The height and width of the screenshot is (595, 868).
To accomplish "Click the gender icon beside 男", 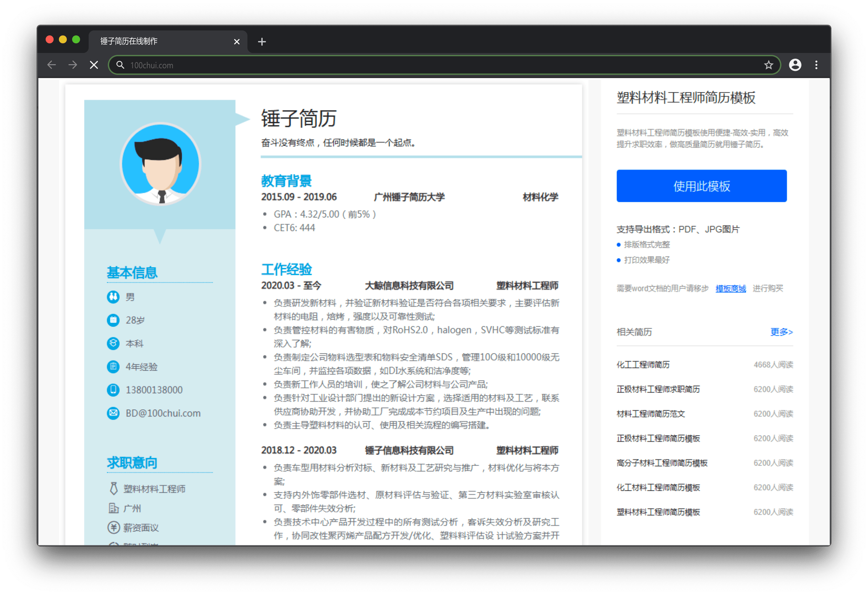I will (x=113, y=297).
